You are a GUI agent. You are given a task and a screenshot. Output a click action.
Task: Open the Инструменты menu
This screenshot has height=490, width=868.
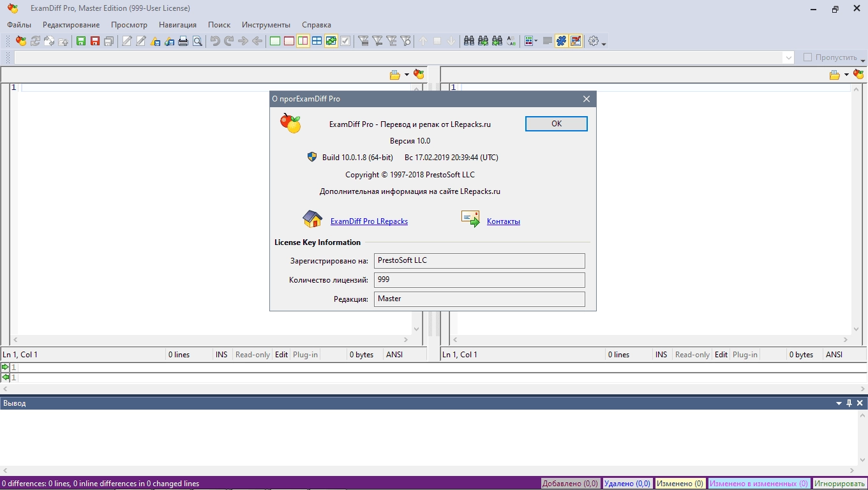click(266, 25)
